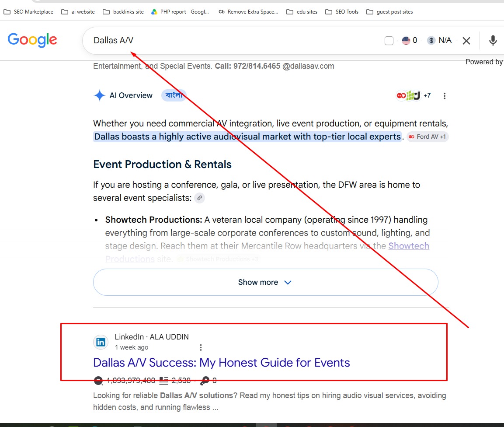Click the US flag search volume icon
Viewport: 504px width, 427px height.
coord(406,41)
